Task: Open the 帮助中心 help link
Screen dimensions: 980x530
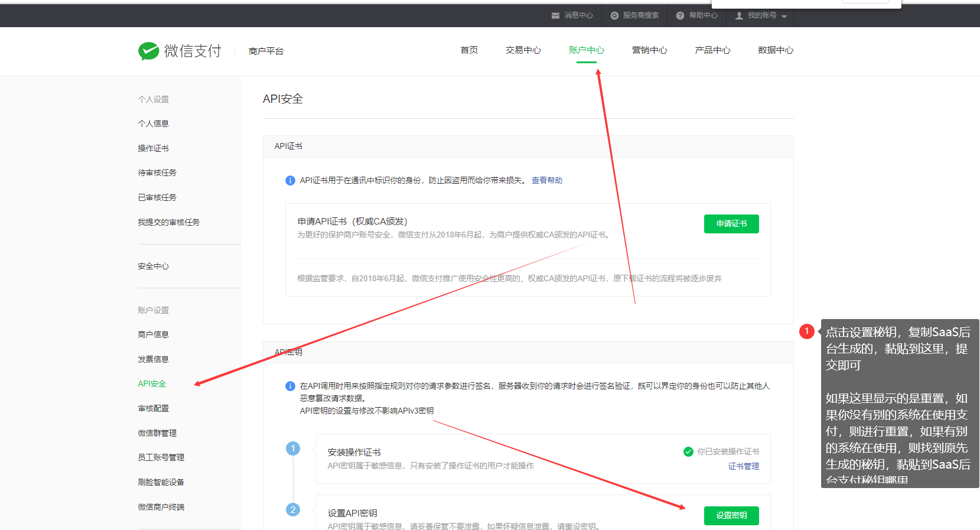Action: click(697, 15)
